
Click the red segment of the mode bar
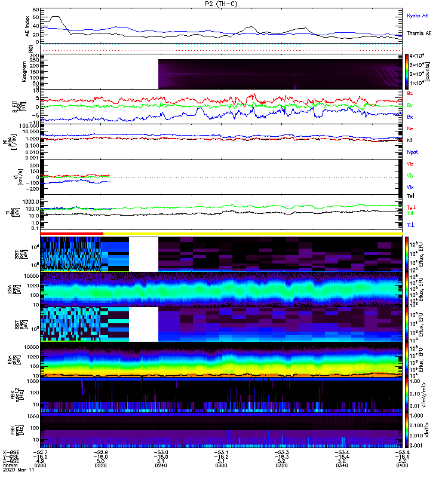coord(72,234)
